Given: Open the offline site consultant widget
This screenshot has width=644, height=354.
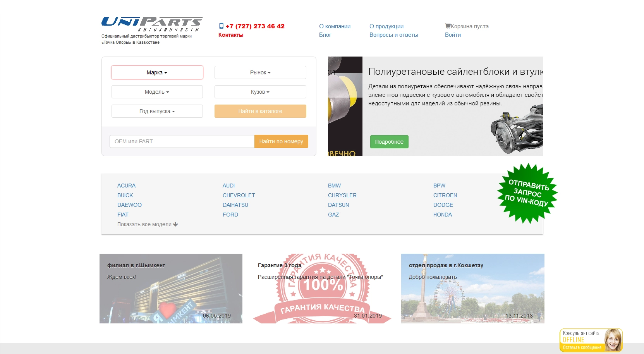Looking at the screenshot, I should (591, 340).
